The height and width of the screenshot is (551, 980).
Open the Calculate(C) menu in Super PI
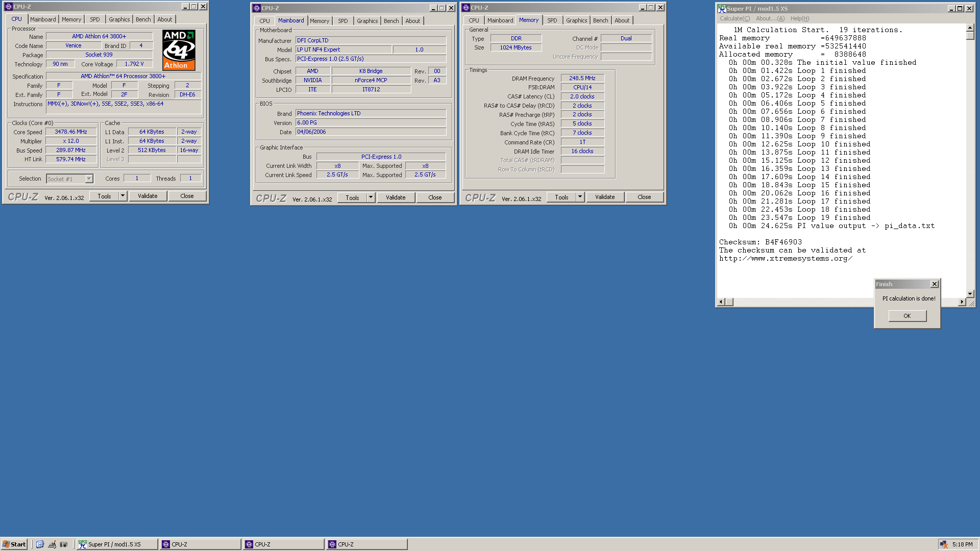pyautogui.click(x=734, y=18)
